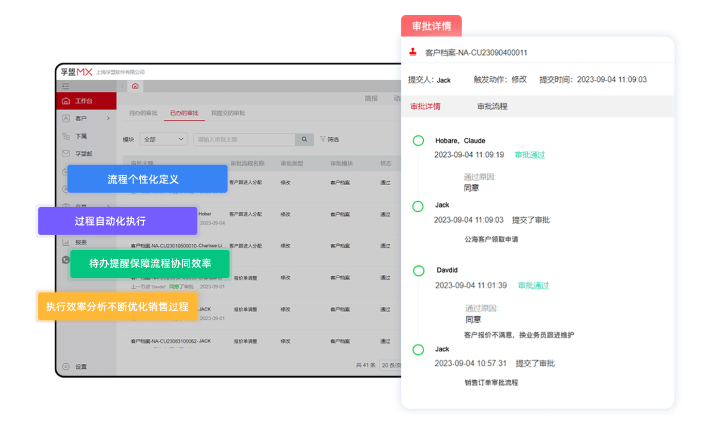Open the 模块 全部 dropdown

tap(164, 139)
